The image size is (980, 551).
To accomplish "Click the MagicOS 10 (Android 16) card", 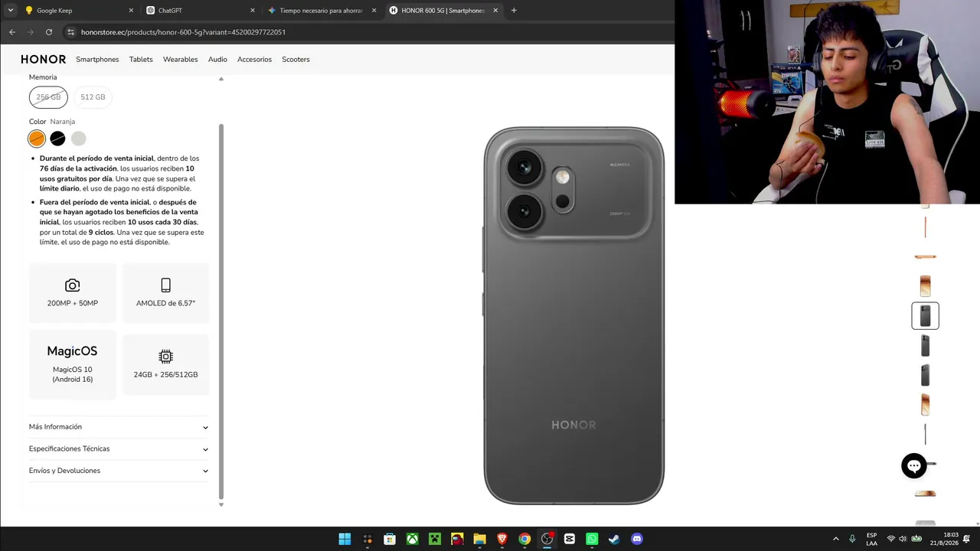I will (x=73, y=364).
